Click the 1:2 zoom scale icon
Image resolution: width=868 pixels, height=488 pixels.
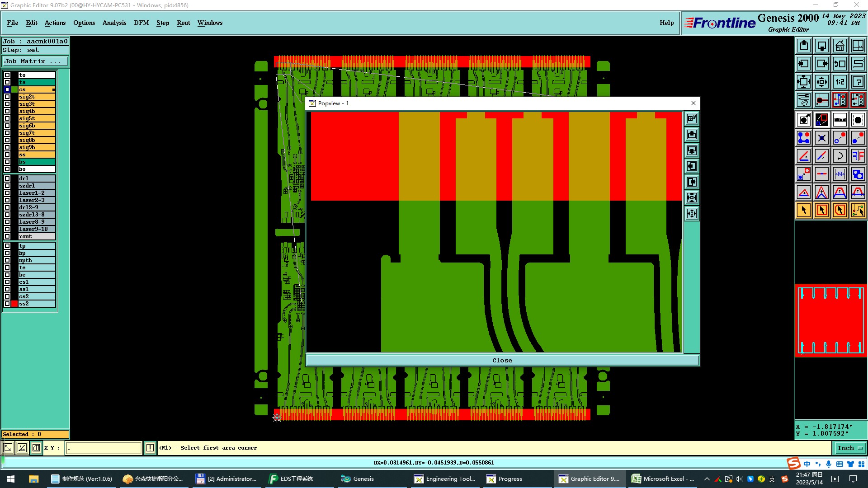(x=840, y=82)
